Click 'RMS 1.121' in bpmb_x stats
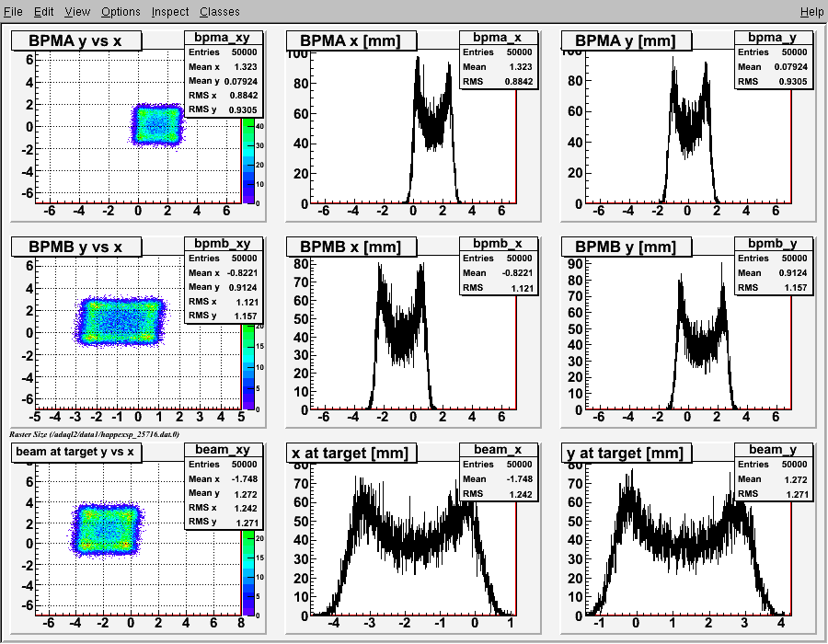 coord(498,288)
